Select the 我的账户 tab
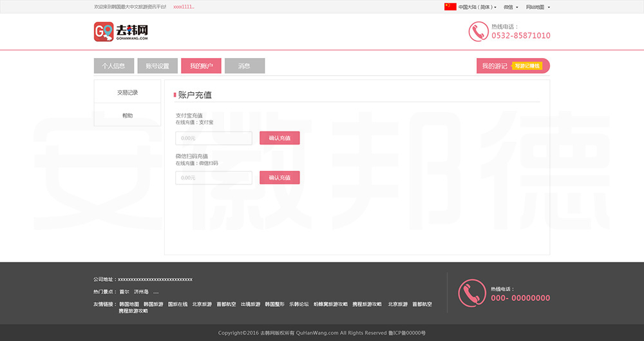The height and width of the screenshot is (341, 644). (201, 66)
